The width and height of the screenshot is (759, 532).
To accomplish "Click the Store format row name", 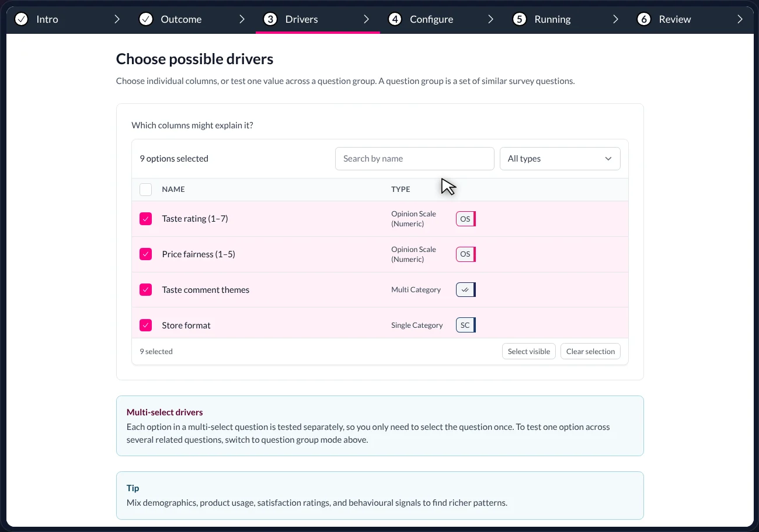I will (x=186, y=325).
